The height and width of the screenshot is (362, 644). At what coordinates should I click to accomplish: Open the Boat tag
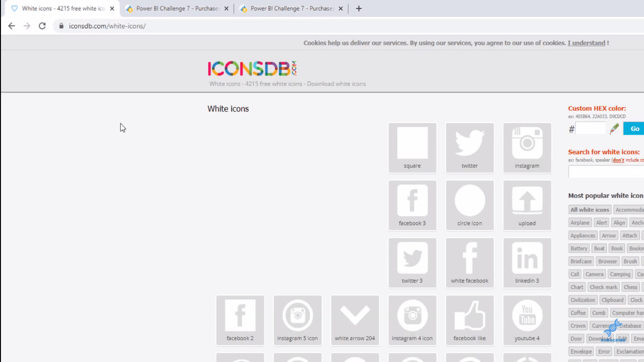point(599,248)
